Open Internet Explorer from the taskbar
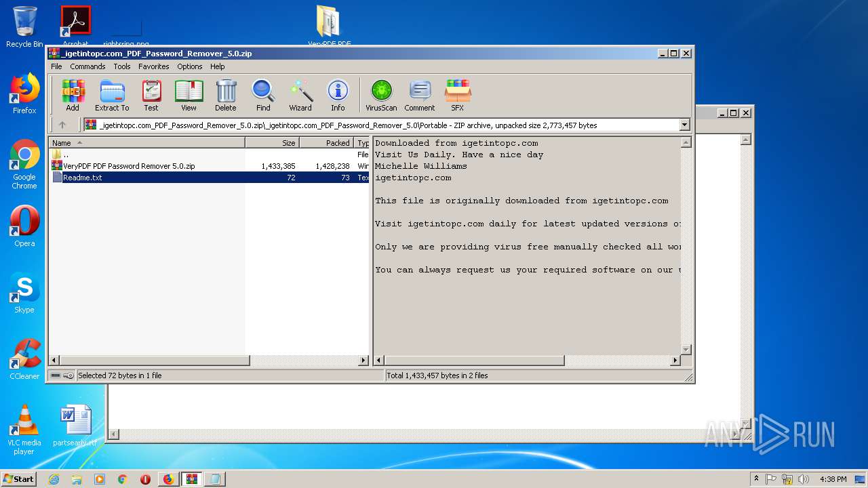868x488 pixels. (54, 479)
